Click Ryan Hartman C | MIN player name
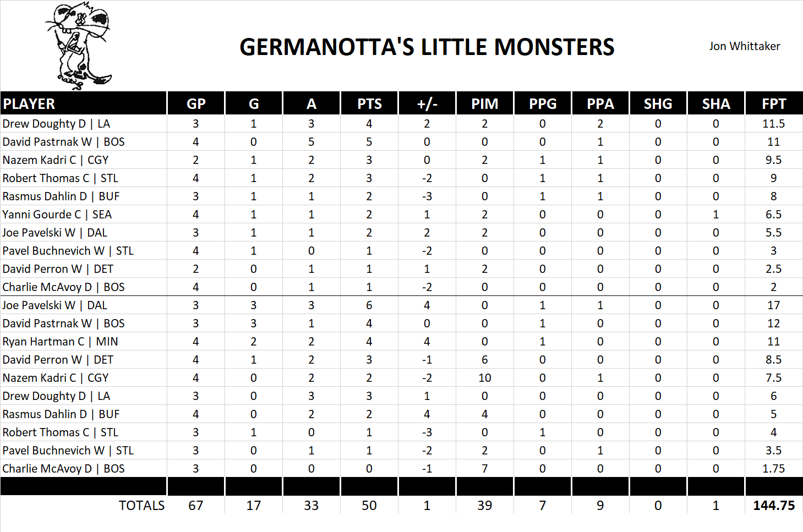The width and height of the screenshot is (803, 532). (x=60, y=342)
